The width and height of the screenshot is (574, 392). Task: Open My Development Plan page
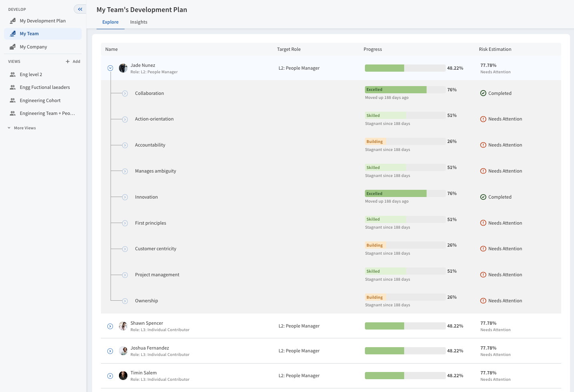tap(43, 21)
